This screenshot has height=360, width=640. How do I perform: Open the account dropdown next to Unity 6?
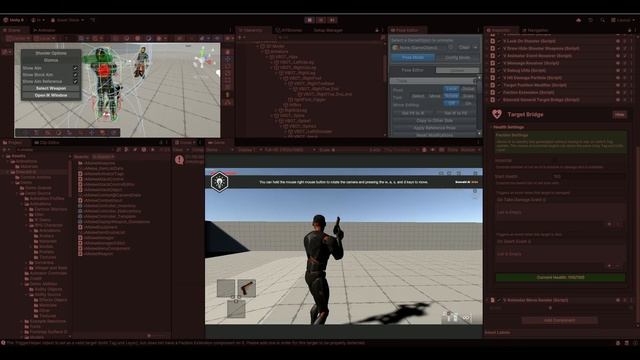[38, 20]
